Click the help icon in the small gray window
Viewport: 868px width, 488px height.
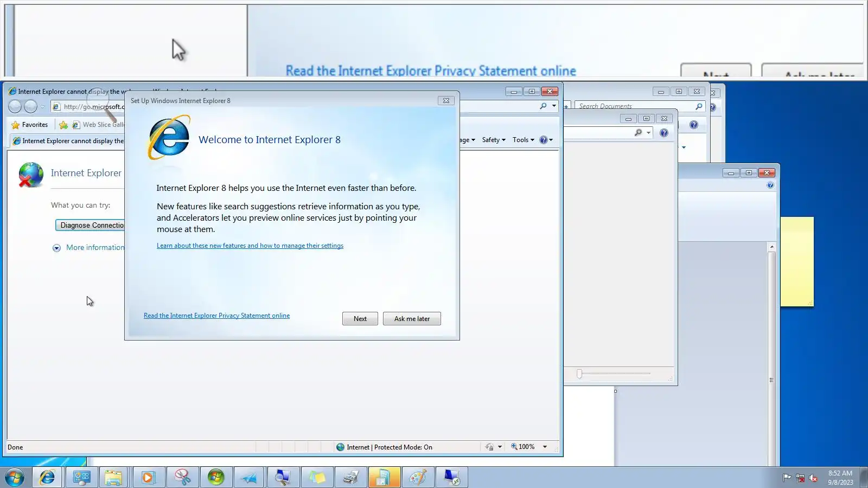tap(663, 133)
